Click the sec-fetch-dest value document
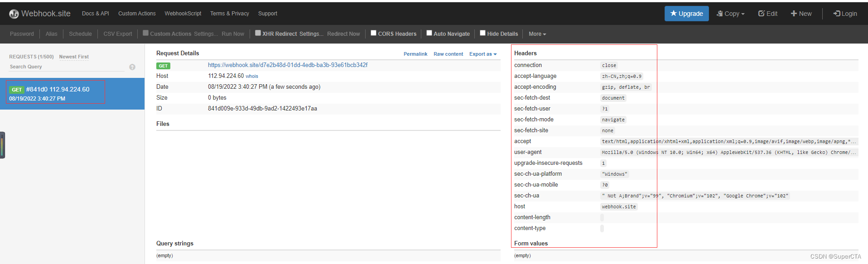Screen dimensions: 868x264 coord(613,98)
